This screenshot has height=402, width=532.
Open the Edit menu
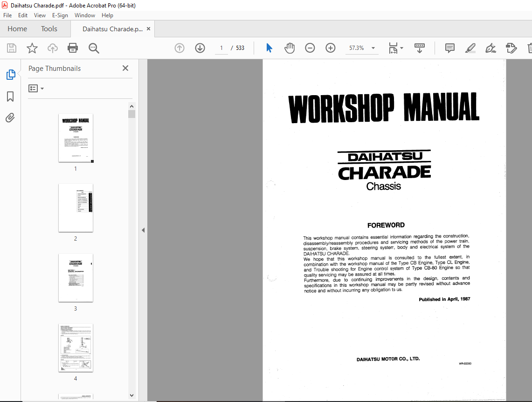click(x=23, y=15)
